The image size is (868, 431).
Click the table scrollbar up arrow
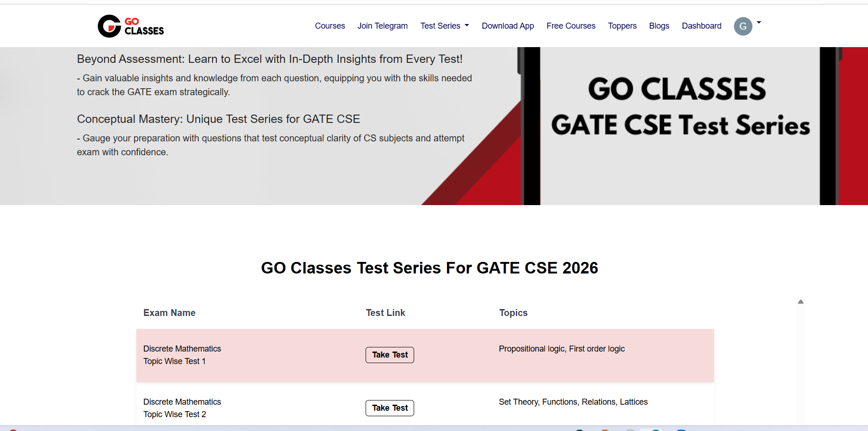(x=801, y=302)
